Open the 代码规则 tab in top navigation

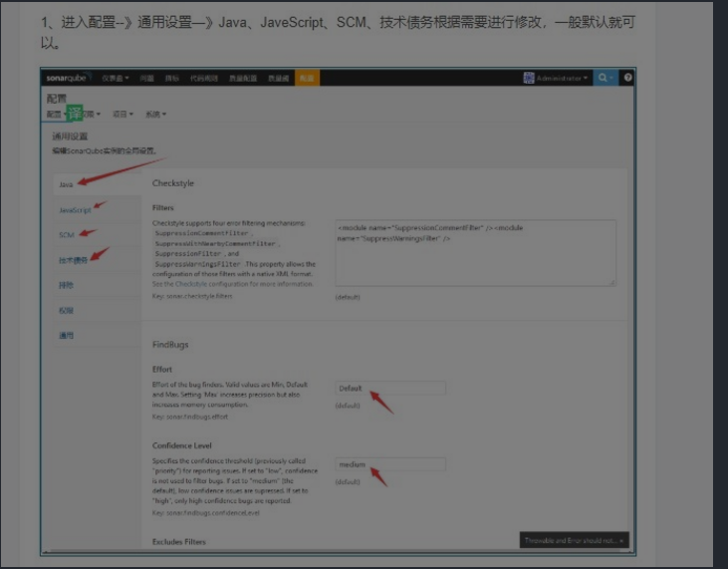tap(204, 78)
